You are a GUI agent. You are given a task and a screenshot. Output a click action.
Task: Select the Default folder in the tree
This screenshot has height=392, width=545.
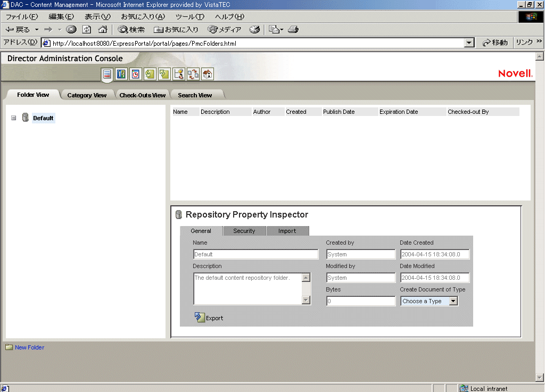click(43, 118)
